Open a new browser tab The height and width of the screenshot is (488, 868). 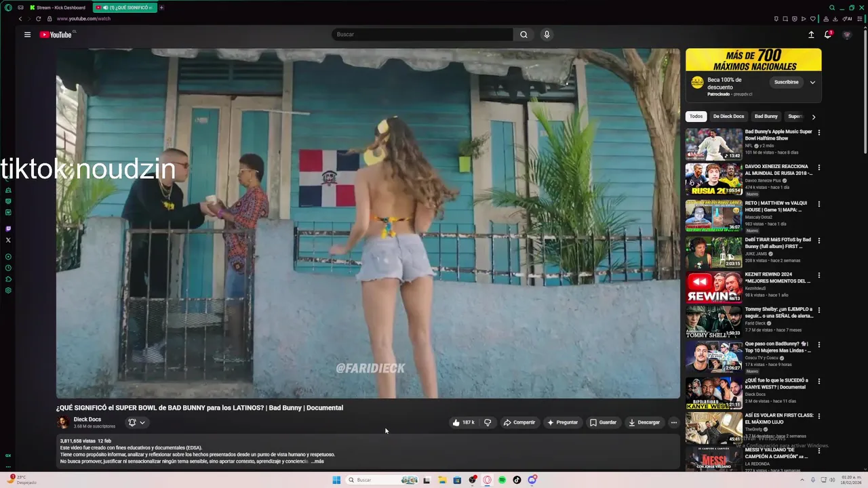click(161, 7)
